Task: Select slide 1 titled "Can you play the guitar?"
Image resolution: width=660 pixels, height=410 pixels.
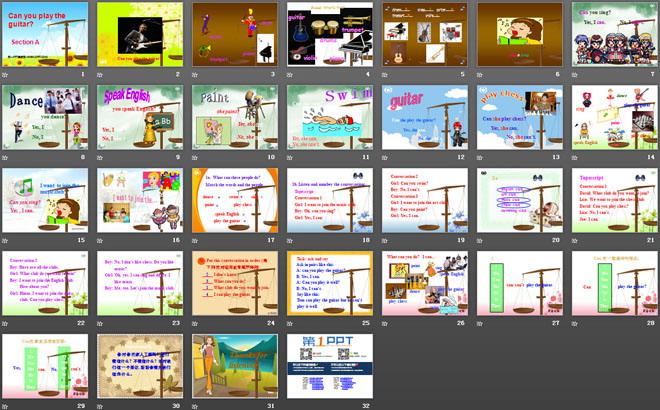Action: pyautogui.click(x=45, y=34)
